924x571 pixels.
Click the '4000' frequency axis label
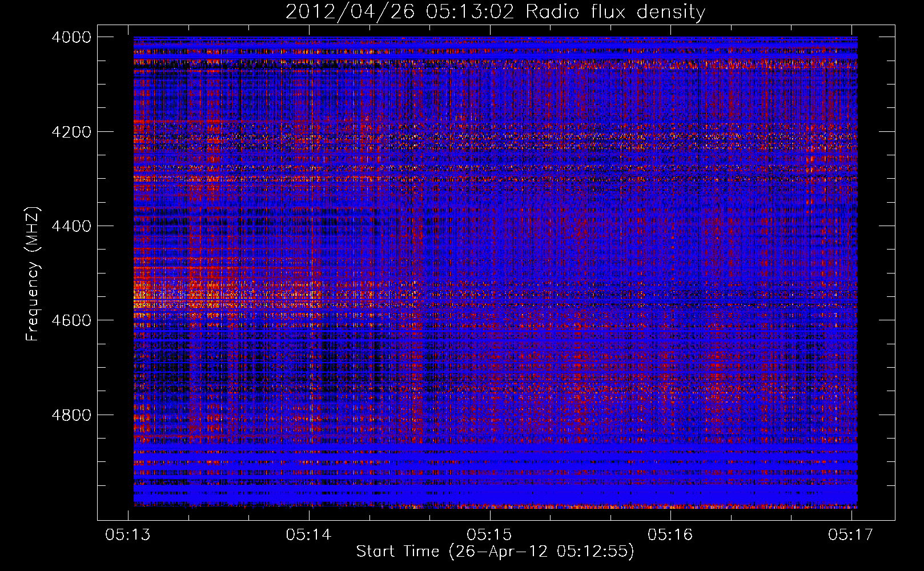click(71, 37)
